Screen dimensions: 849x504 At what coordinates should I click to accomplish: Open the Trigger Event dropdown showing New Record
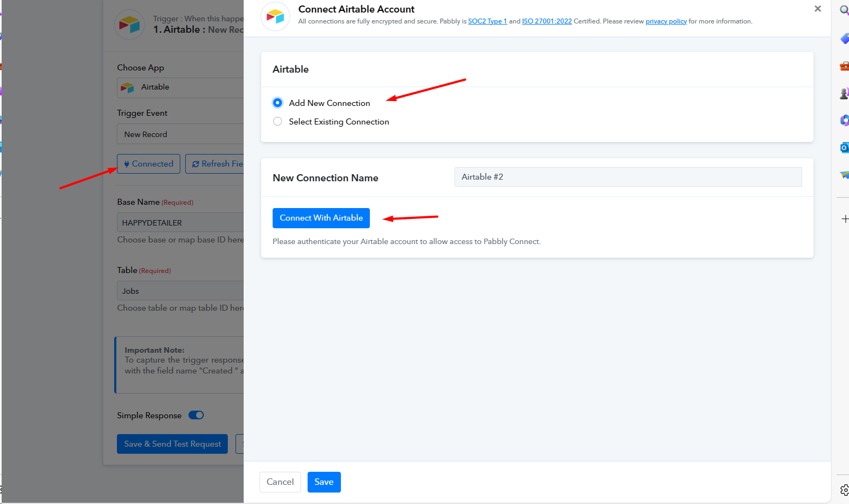coord(180,134)
